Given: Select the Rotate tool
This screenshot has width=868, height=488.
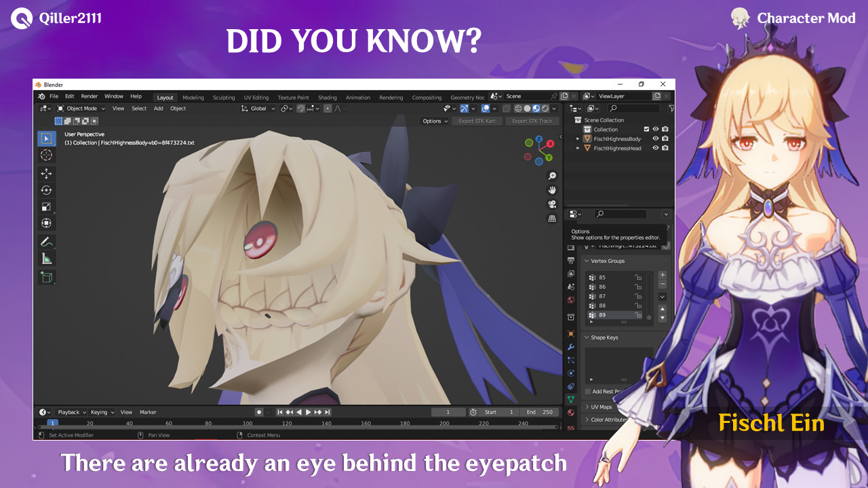Looking at the screenshot, I should [x=46, y=188].
